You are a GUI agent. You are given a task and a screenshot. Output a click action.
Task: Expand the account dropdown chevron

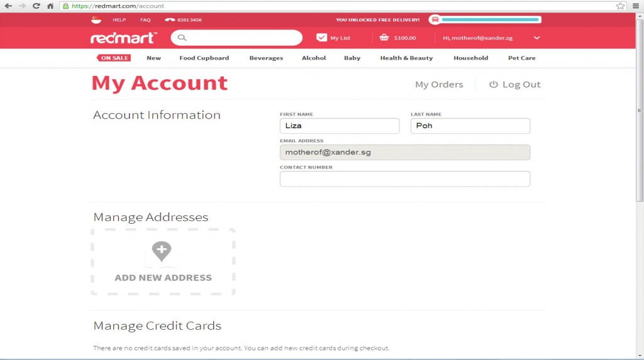point(537,38)
